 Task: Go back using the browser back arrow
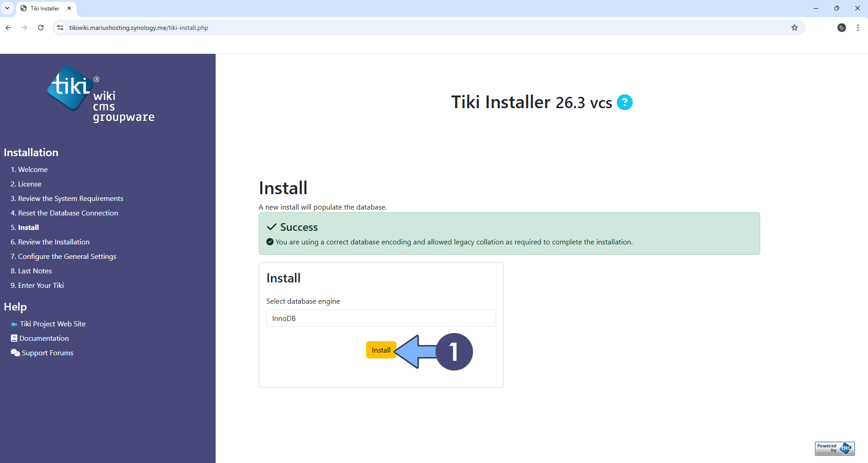(8, 28)
